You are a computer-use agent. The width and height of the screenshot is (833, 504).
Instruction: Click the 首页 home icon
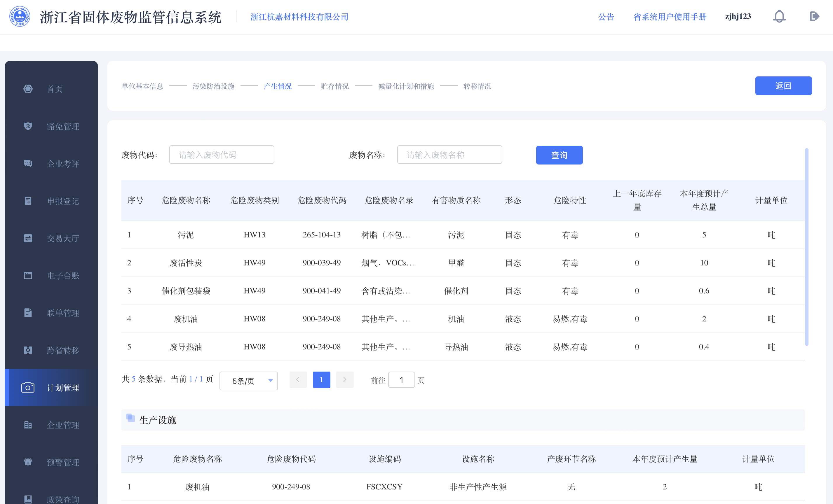point(28,89)
